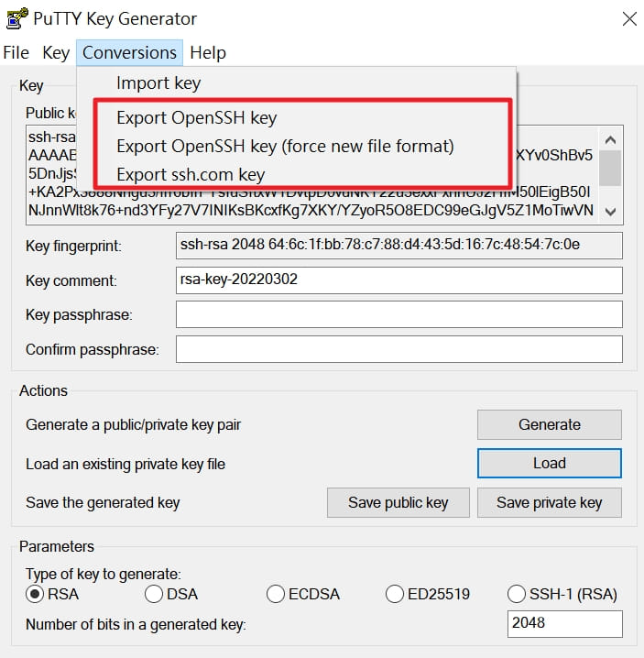Viewport: 644px width, 658px height.
Task: Open the File menu
Action: coord(16,53)
